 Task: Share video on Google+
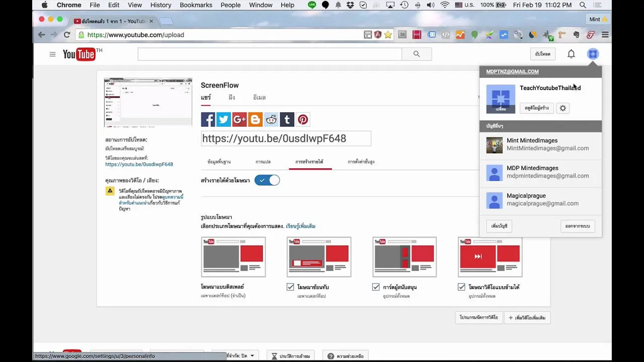(239, 119)
